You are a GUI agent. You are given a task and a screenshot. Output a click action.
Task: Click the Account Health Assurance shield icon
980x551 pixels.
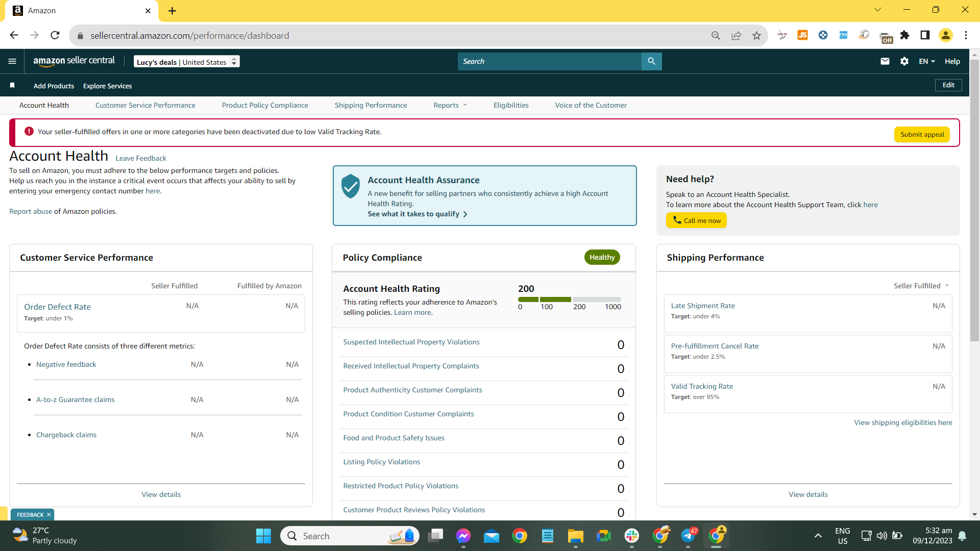(x=351, y=186)
